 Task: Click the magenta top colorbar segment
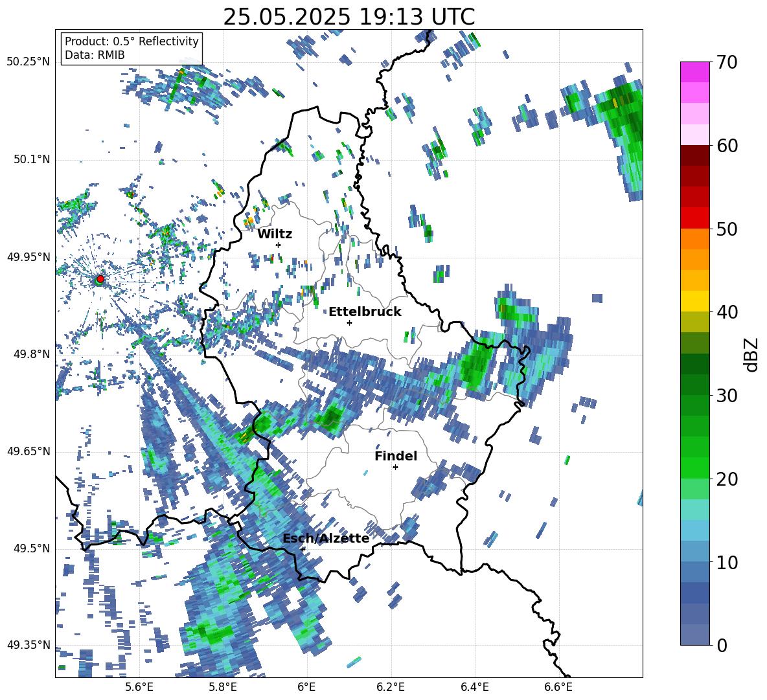[694, 72]
